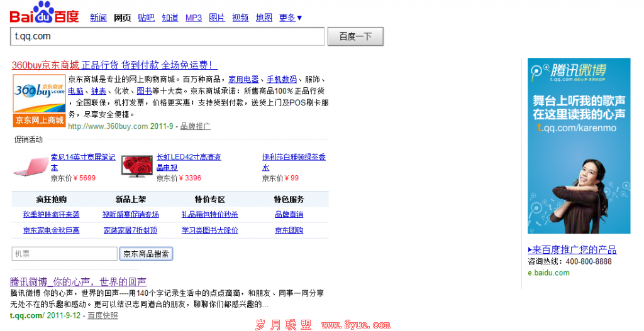This screenshot has height=331, width=644.
Task: Click the green http://www.360buy.com URL text
Action: (108, 126)
